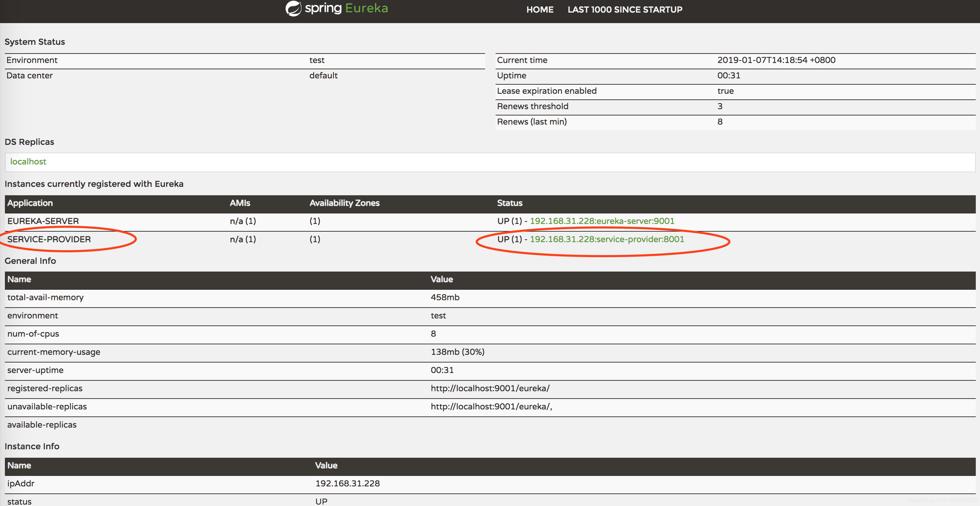This screenshot has width=980, height=506.
Task: Click the AMIs column header
Action: [x=240, y=203]
